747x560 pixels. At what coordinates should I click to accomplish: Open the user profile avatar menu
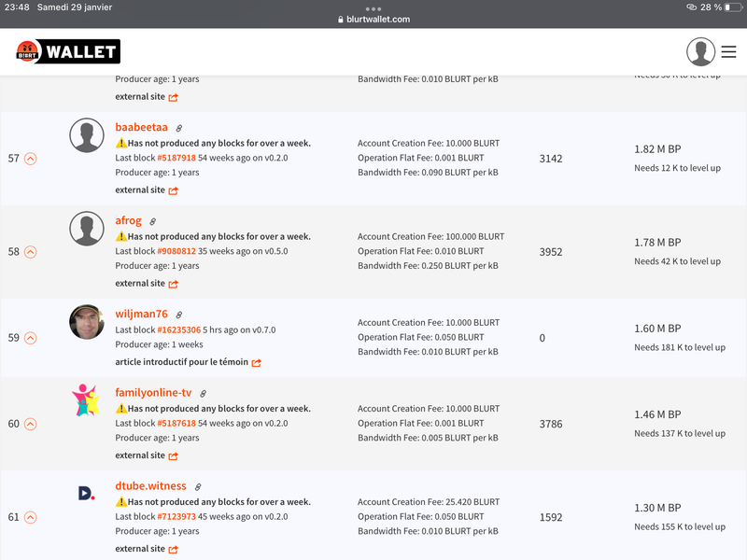[x=700, y=52]
